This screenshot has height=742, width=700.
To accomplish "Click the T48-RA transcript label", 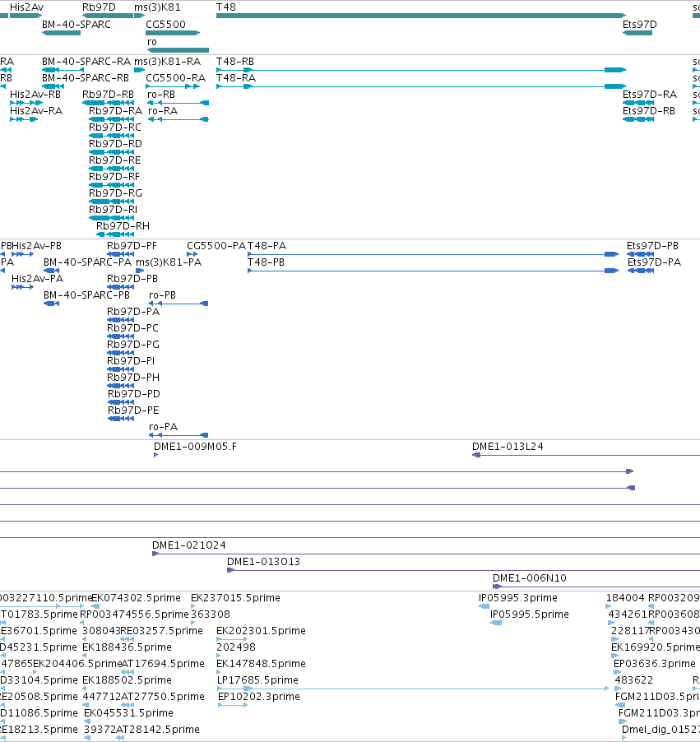I will tap(236, 77).
